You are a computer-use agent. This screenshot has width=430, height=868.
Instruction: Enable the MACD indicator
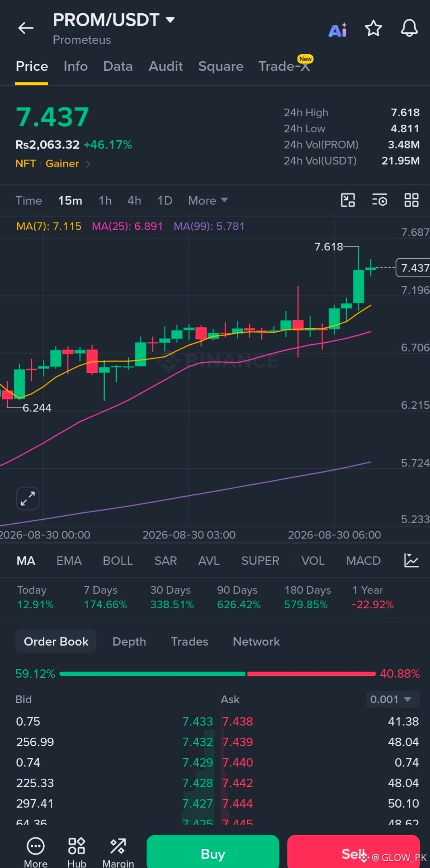[x=363, y=560]
